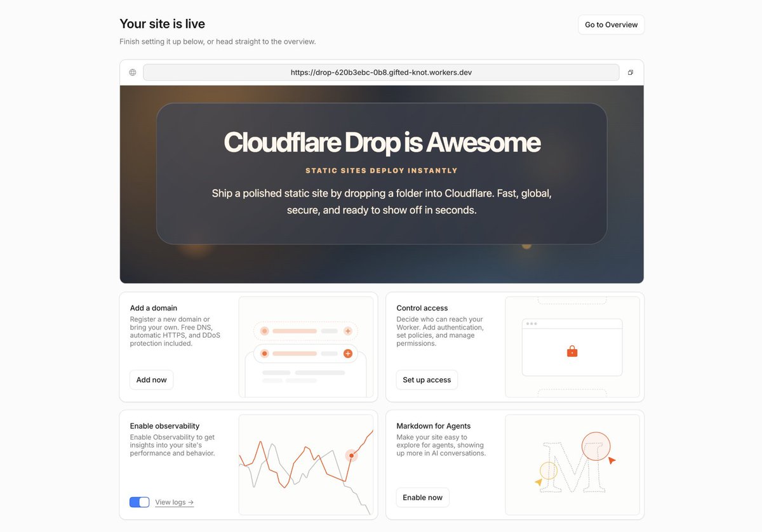Screen dimensions: 762x532
Task: Copy the site URL with the copy icon
Action: 631,72
